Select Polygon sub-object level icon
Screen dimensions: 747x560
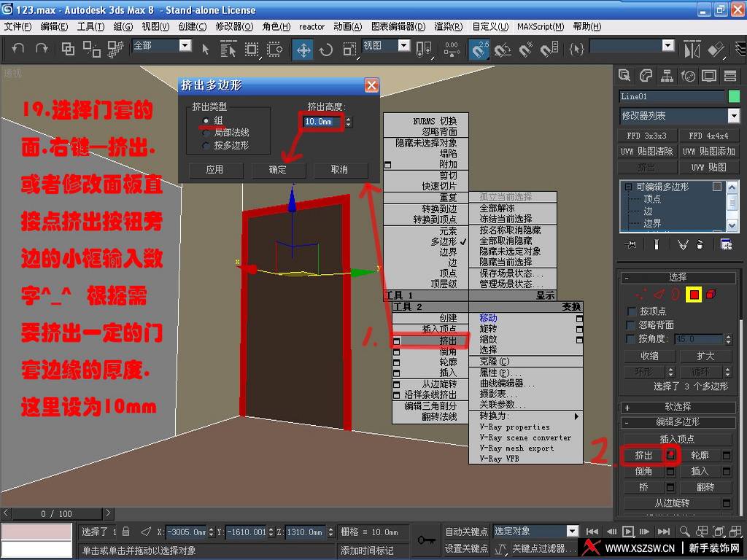694,295
